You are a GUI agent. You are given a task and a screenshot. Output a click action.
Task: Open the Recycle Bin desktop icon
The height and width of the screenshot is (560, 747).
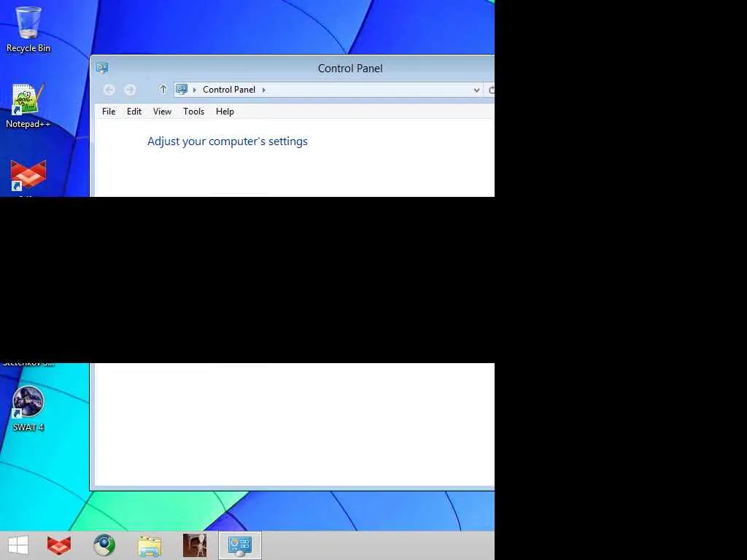[28, 29]
